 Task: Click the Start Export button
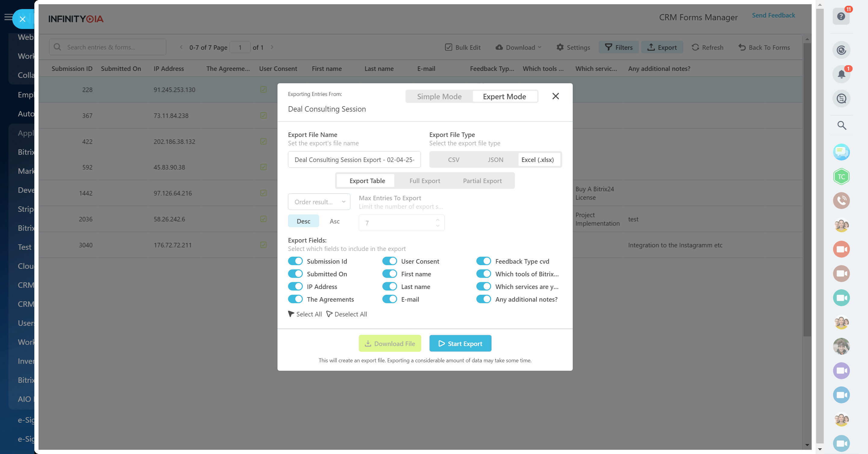click(460, 343)
